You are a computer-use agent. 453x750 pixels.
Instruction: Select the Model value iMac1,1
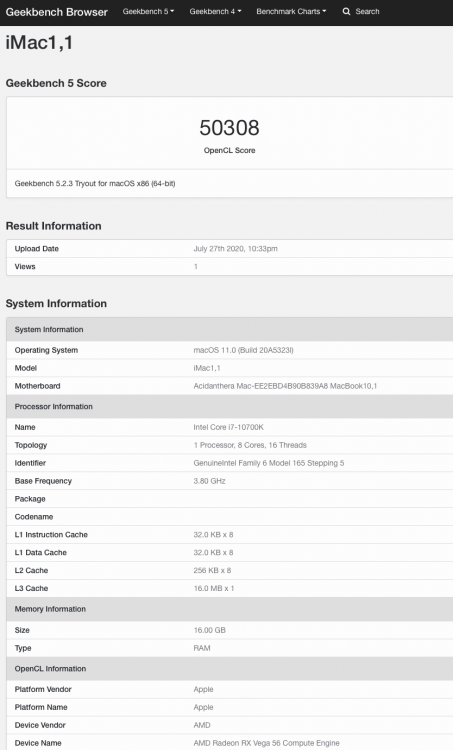(x=207, y=368)
